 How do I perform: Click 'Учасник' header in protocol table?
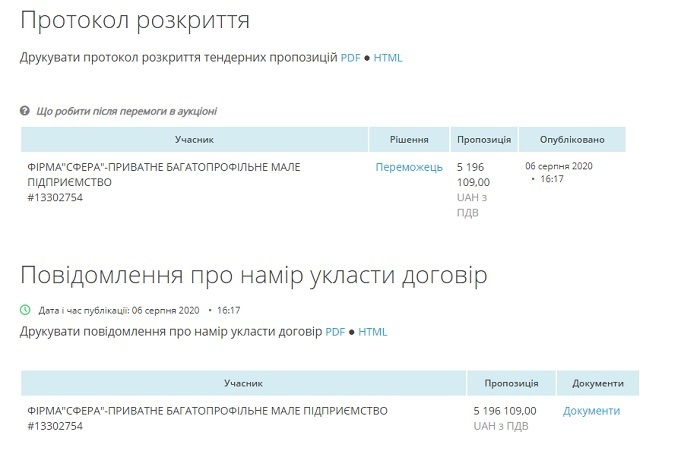pos(194,140)
